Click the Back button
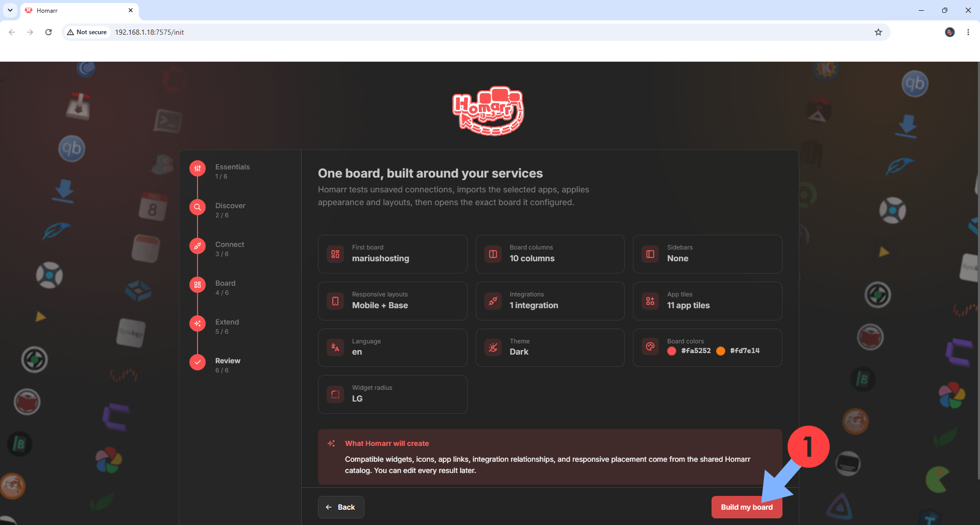 click(341, 507)
